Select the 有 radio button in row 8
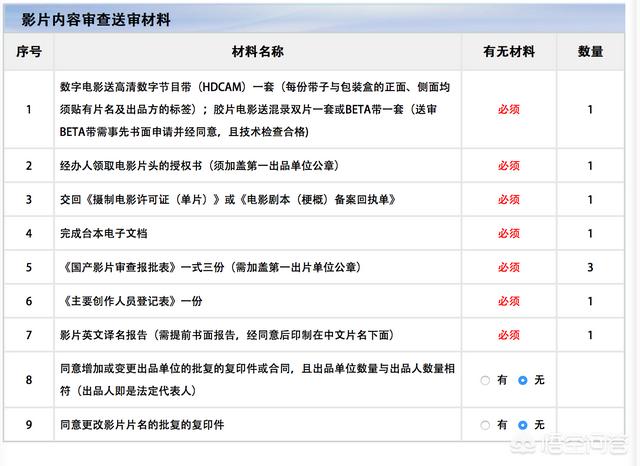The image size is (640, 466). click(486, 380)
